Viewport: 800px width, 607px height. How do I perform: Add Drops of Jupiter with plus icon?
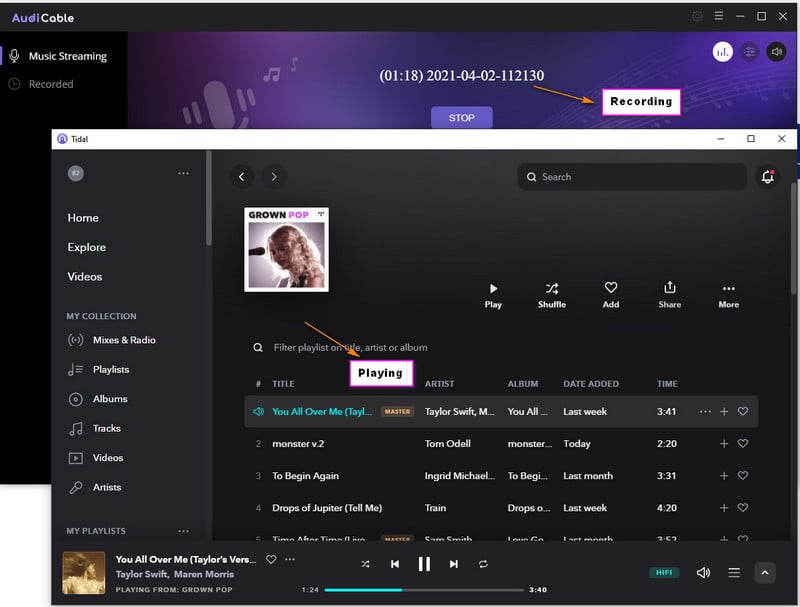[723, 508]
